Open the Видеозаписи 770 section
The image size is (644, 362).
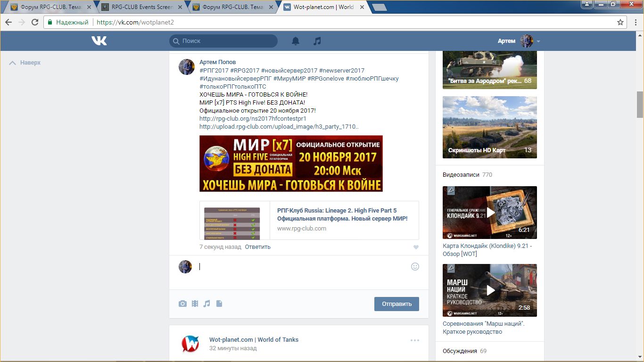tap(467, 175)
